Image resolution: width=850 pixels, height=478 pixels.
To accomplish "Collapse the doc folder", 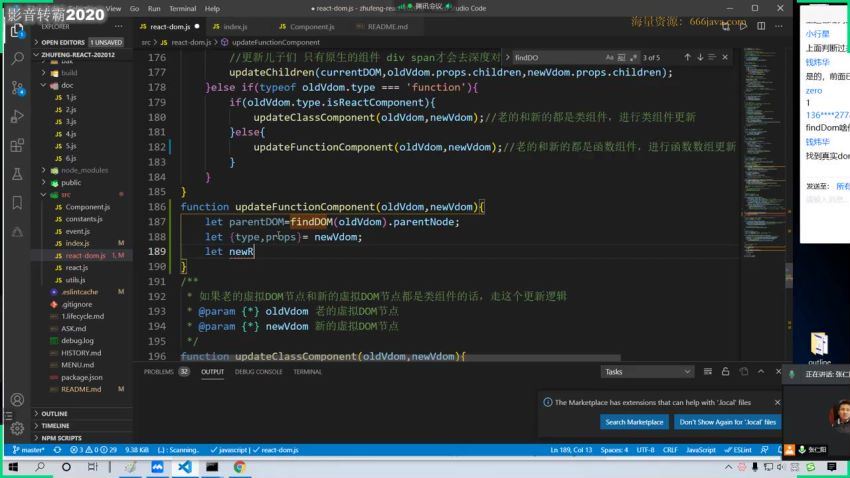I will [67, 85].
